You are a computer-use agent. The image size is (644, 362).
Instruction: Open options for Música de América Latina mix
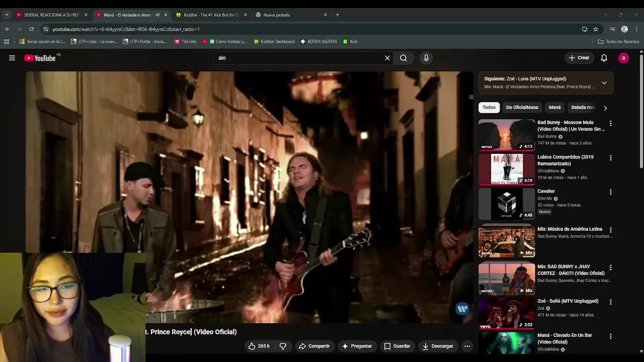pyautogui.click(x=611, y=230)
